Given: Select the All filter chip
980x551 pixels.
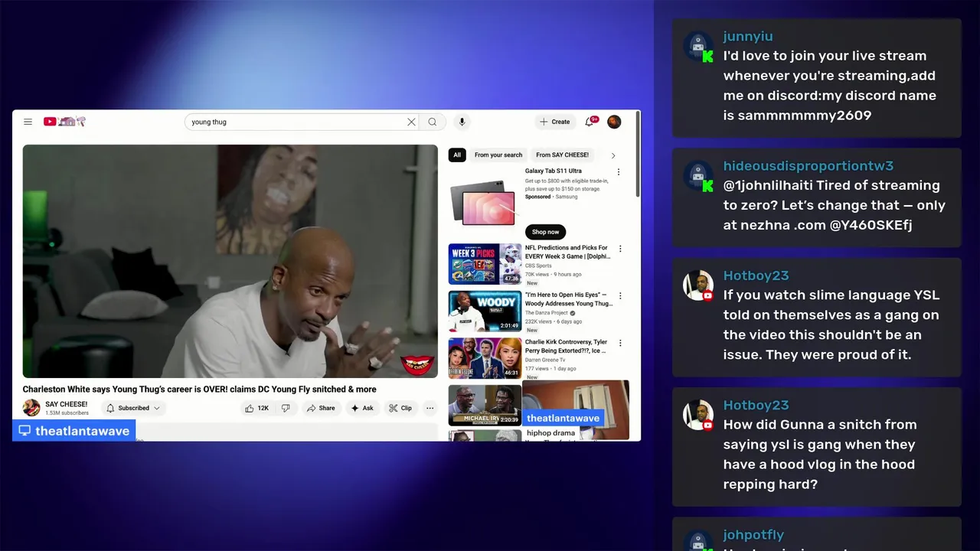Looking at the screenshot, I should pos(457,155).
